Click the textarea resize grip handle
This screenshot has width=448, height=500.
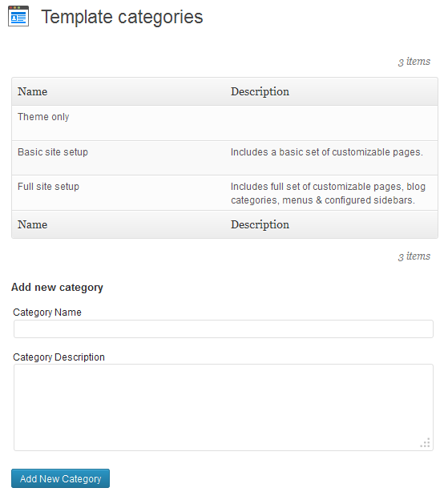click(425, 442)
